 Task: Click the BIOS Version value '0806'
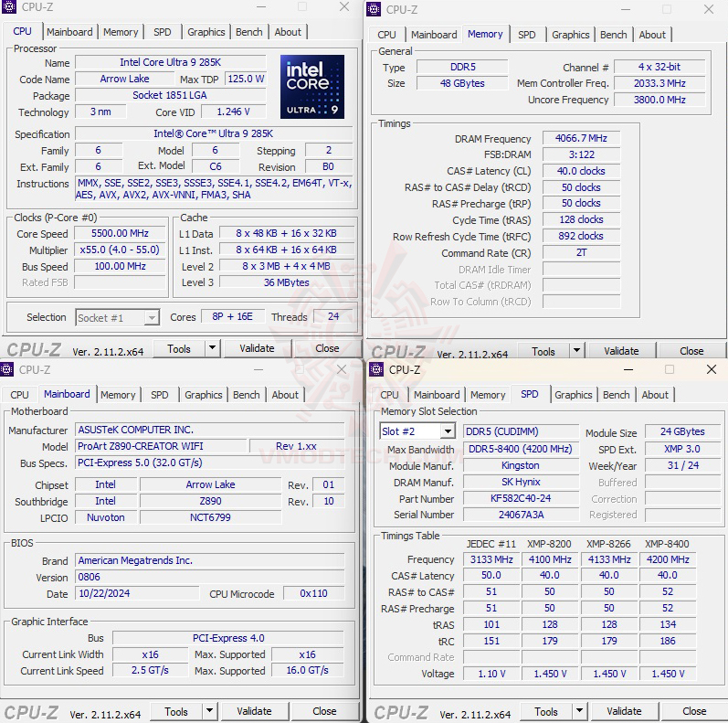point(210,577)
